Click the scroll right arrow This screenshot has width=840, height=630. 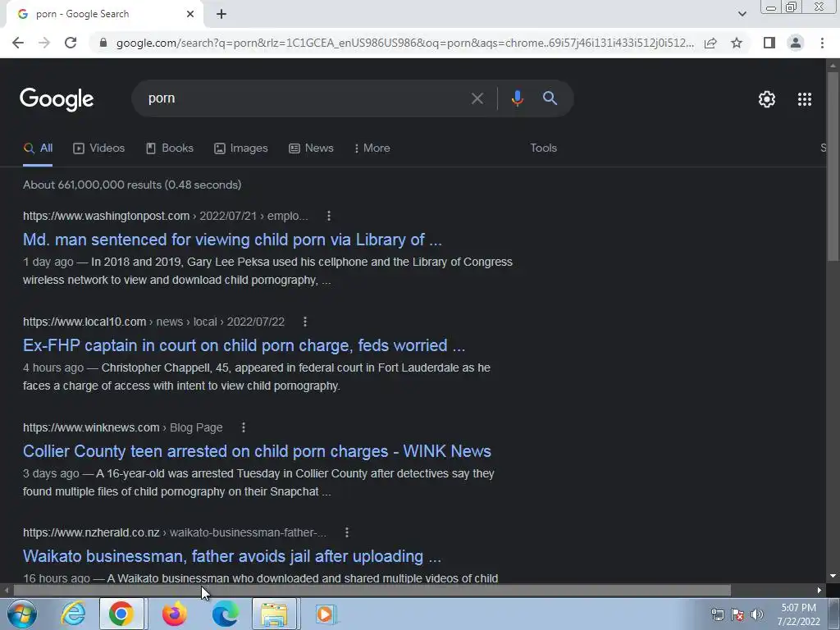pos(819,591)
